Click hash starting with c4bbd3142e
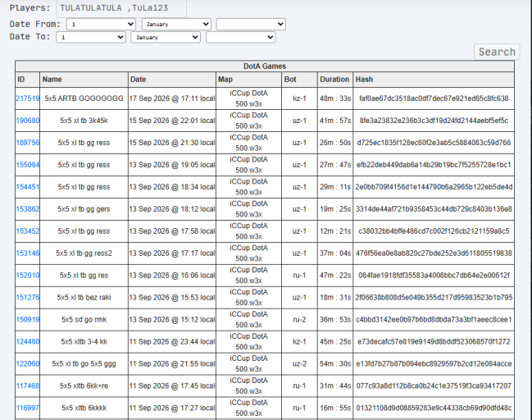 (434, 319)
